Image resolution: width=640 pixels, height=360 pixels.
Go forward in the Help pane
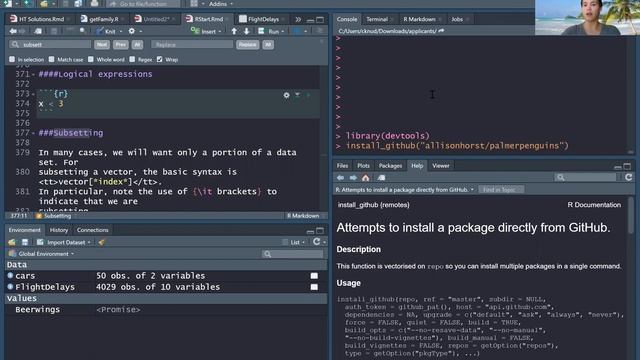[x=353, y=178]
